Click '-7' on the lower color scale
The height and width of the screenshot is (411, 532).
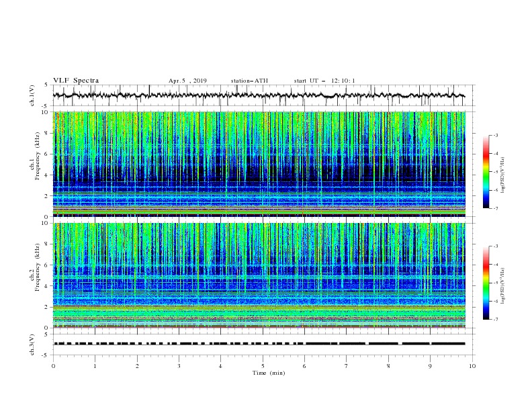tap(495, 320)
